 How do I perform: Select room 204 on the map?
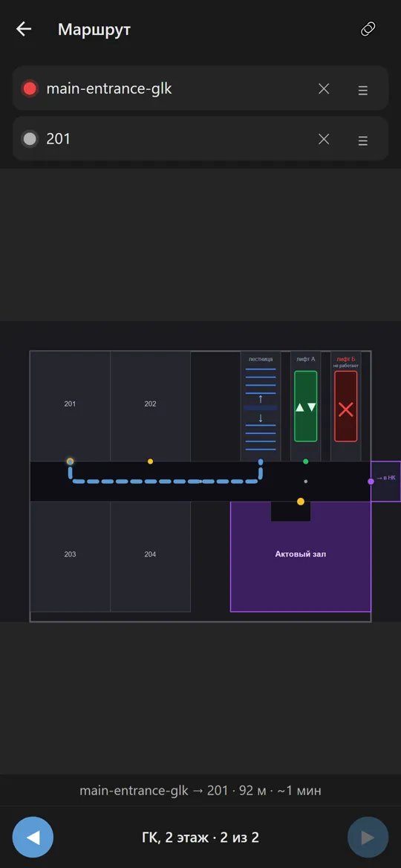[x=151, y=556]
